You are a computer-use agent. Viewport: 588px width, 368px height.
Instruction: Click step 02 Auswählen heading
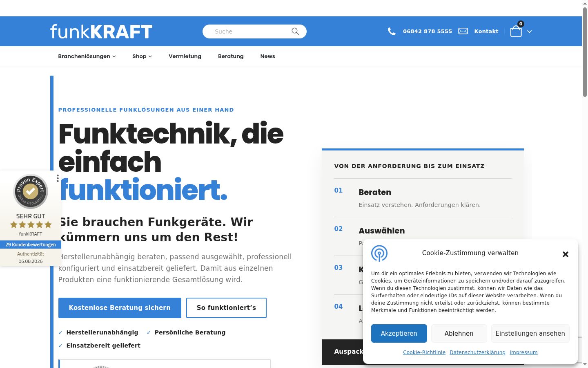coord(382,231)
